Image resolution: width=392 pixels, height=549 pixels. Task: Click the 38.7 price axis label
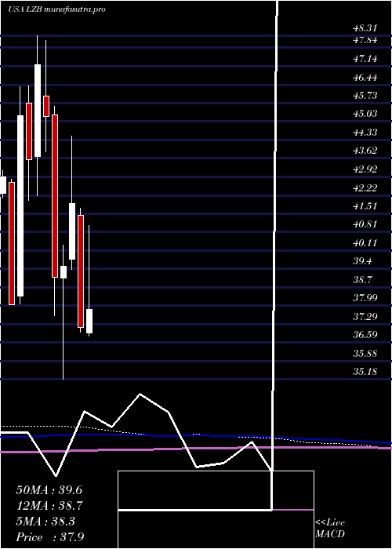point(362,280)
